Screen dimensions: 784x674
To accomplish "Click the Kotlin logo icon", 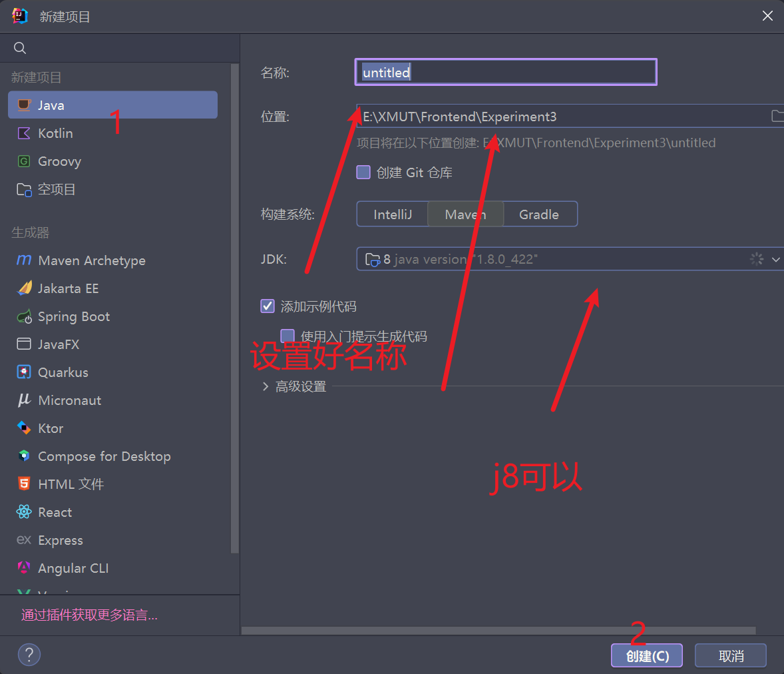I will 24,133.
